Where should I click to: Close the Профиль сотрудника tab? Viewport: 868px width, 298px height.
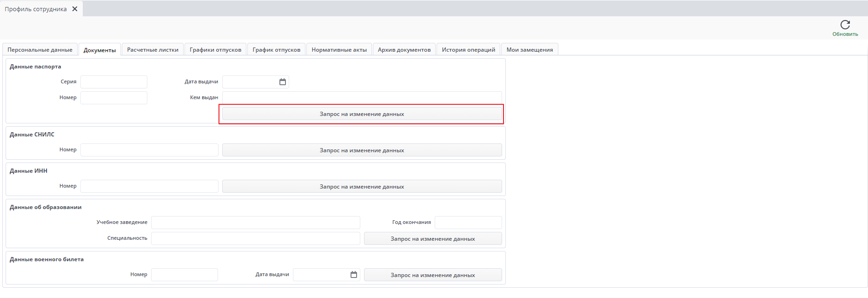75,9
